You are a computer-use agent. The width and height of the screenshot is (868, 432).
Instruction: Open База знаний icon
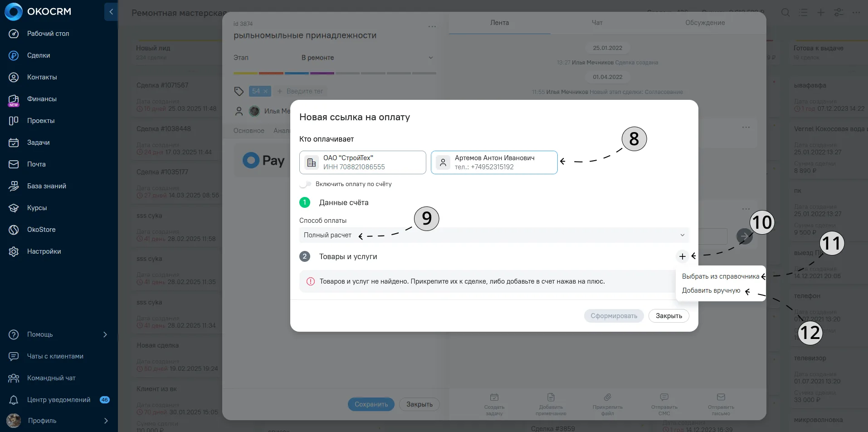tap(14, 186)
